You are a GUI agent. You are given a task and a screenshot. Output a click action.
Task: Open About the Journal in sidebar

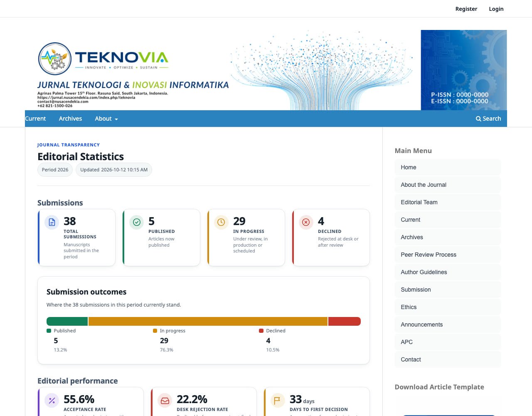[x=448, y=185]
